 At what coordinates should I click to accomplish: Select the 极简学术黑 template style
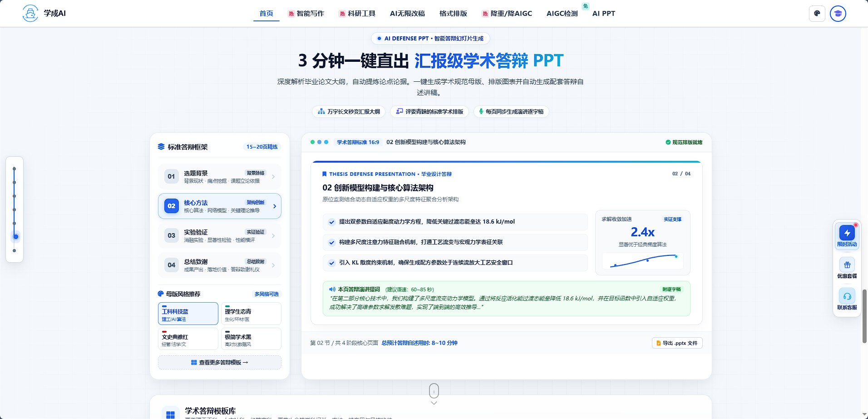coord(251,339)
